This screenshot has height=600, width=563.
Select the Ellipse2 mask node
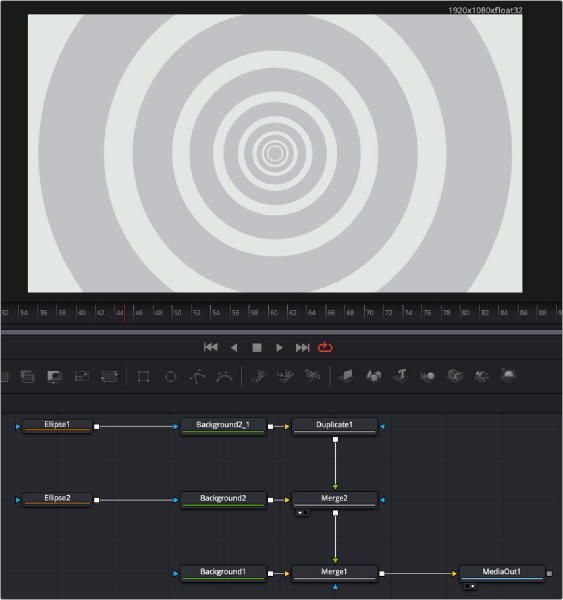(x=57, y=500)
